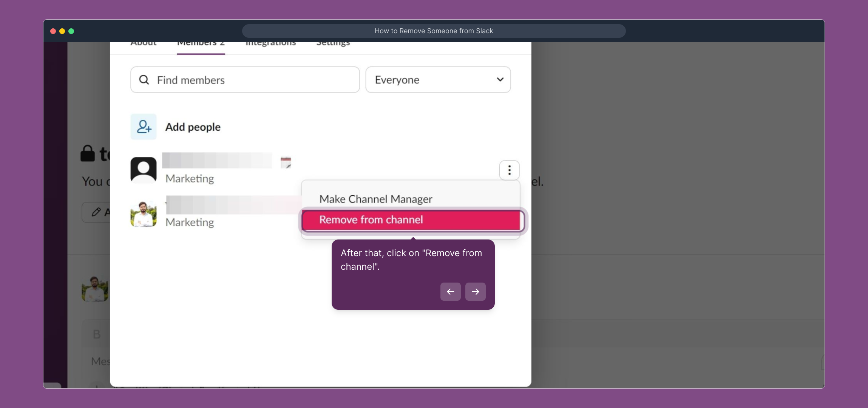This screenshot has width=868, height=408.
Task: Click the Add people icon
Action: [143, 127]
